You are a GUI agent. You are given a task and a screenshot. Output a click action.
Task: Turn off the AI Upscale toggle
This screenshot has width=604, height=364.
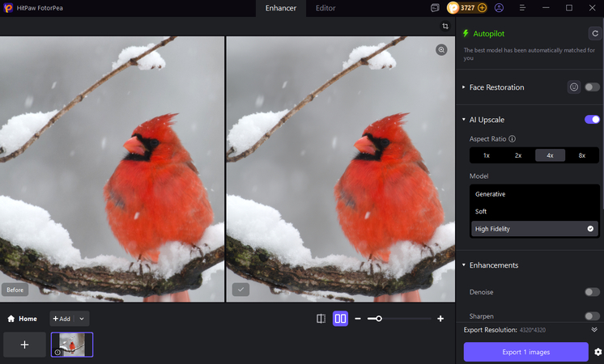pyautogui.click(x=592, y=120)
